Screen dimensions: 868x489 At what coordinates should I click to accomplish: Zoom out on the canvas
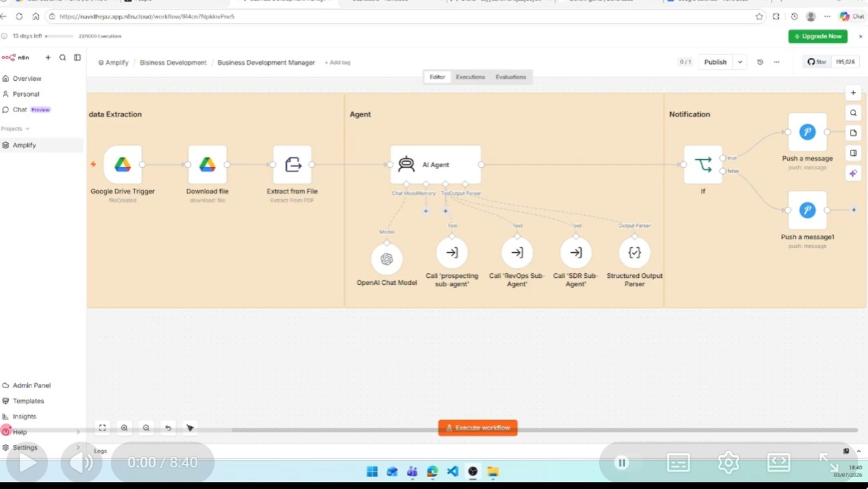pyautogui.click(x=146, y=428)
